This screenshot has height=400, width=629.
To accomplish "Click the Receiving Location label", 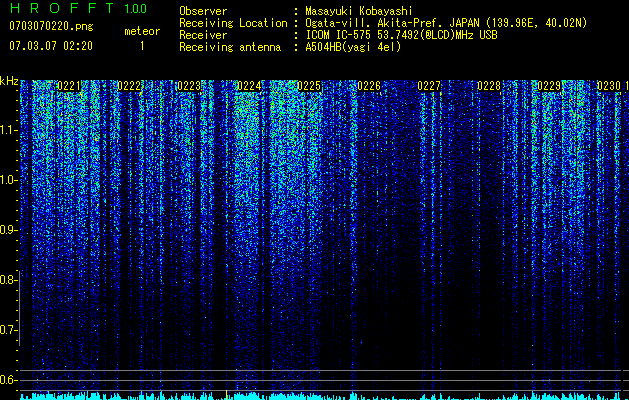I will click(x=233, y=23).
